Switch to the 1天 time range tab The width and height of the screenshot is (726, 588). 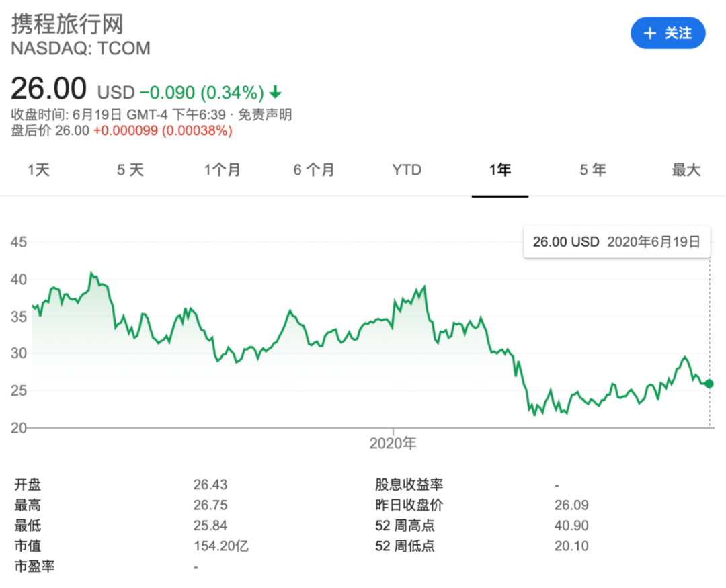pyautogui.click(x=38, y=170)
